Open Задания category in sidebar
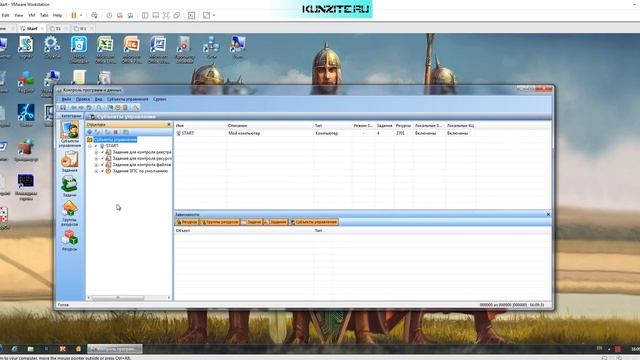This screenshot has height=360, width=640. click(x=70, y=161)
